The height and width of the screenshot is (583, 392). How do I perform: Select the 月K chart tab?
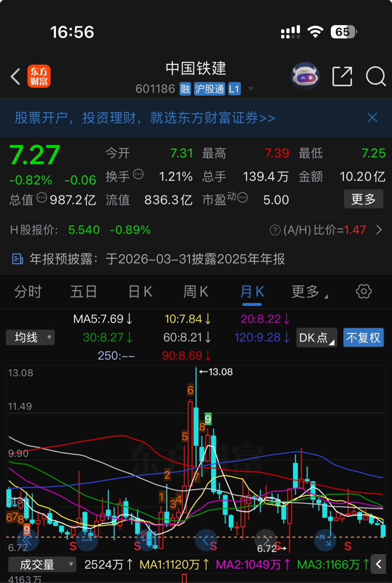pos(252,292)
